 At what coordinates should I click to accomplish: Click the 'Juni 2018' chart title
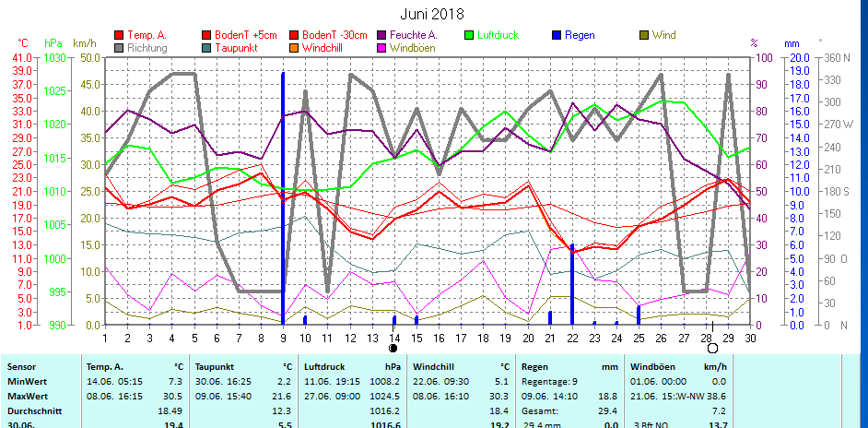point(432,14)
